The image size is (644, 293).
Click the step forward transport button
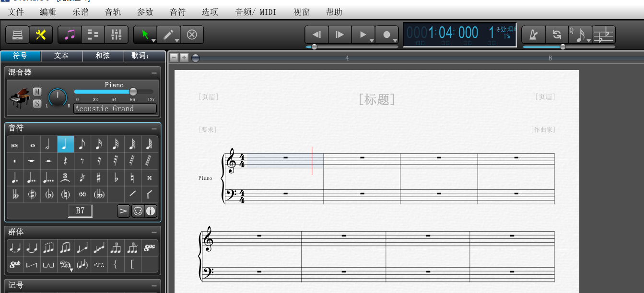click(x=340, y=35)
